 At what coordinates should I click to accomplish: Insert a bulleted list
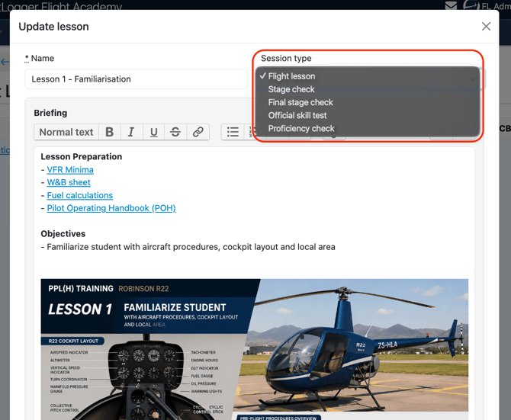[x=233, y=132]
